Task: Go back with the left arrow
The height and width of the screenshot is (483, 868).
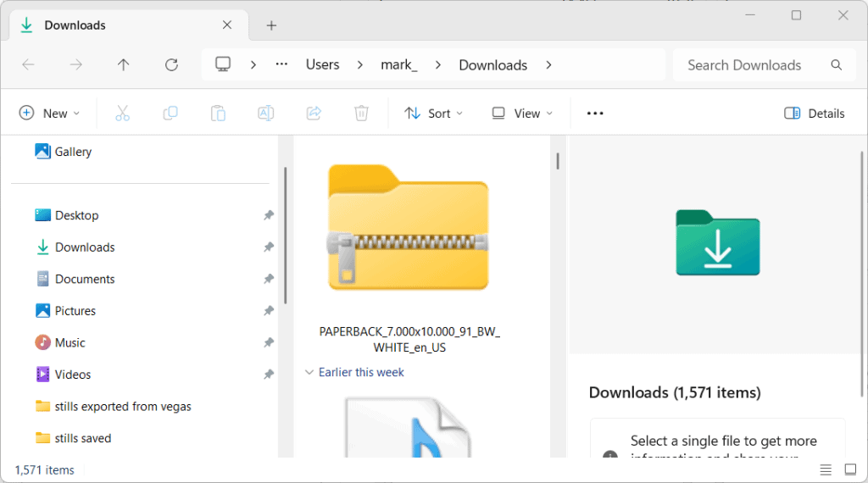Action: 28,64
